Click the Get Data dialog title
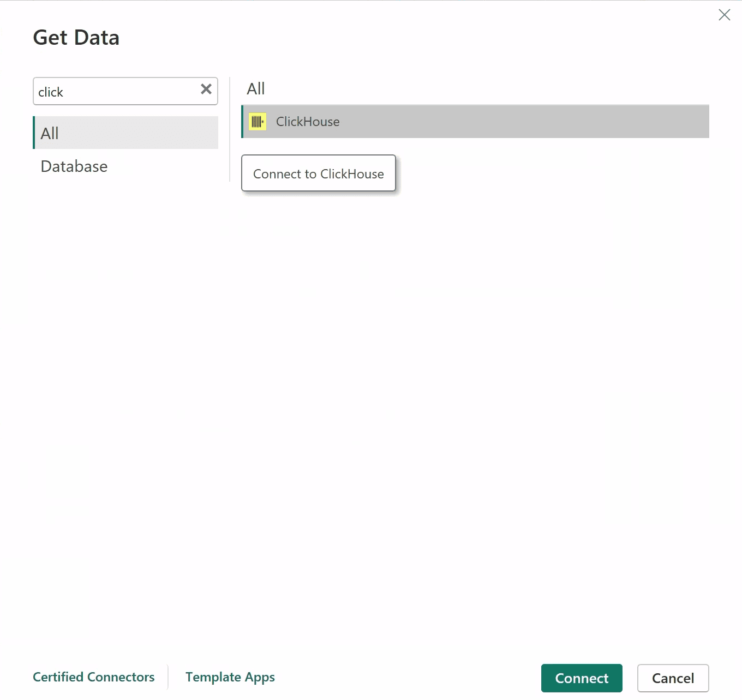Image resolution: width=742 pixels, height=700 pixels. pos(76,38)
